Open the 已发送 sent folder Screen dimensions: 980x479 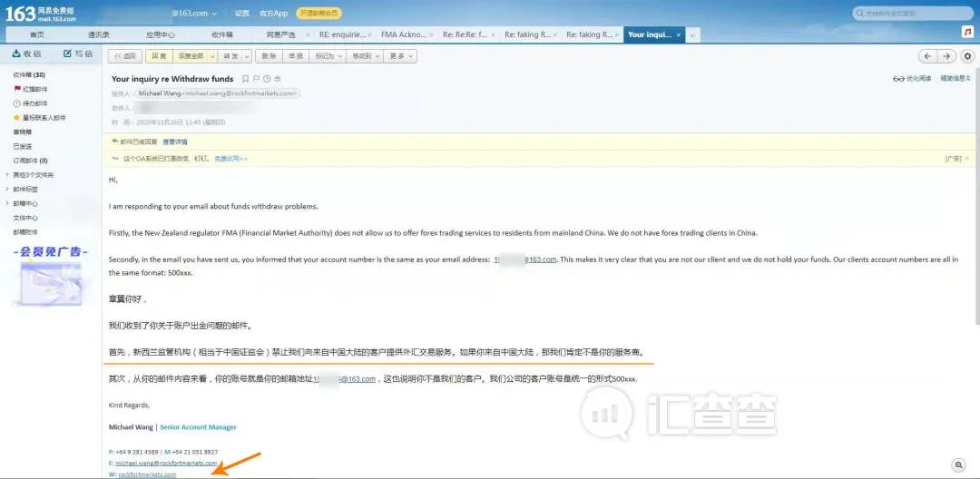[23, 146]
